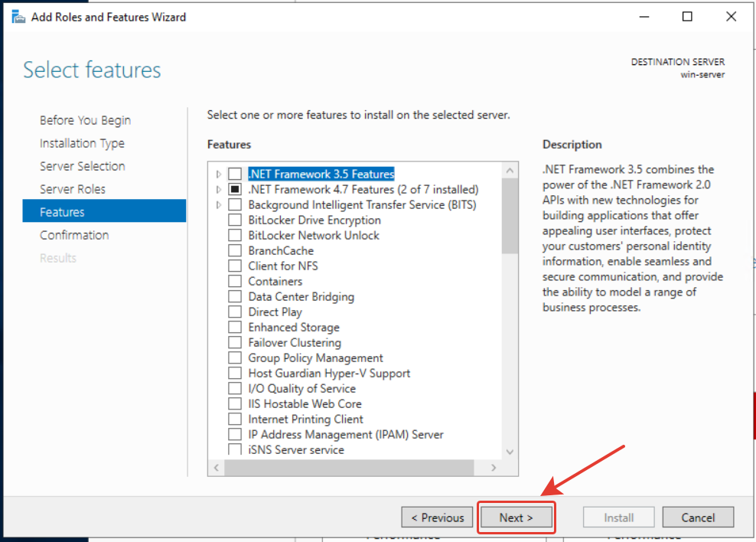Screen dimensions: 756x542
Task: Check the Group Policy Management checkbox
Action: click(235, 358)
